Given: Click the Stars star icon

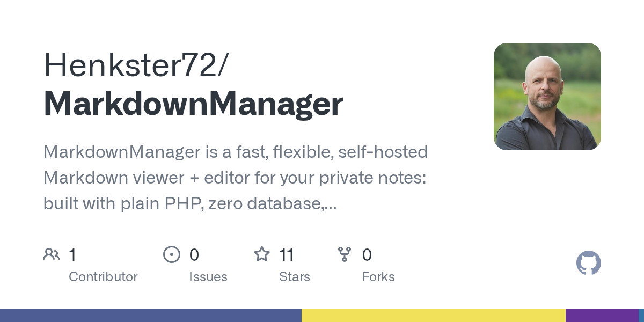Looking at the screenshot, I should 262,254.
